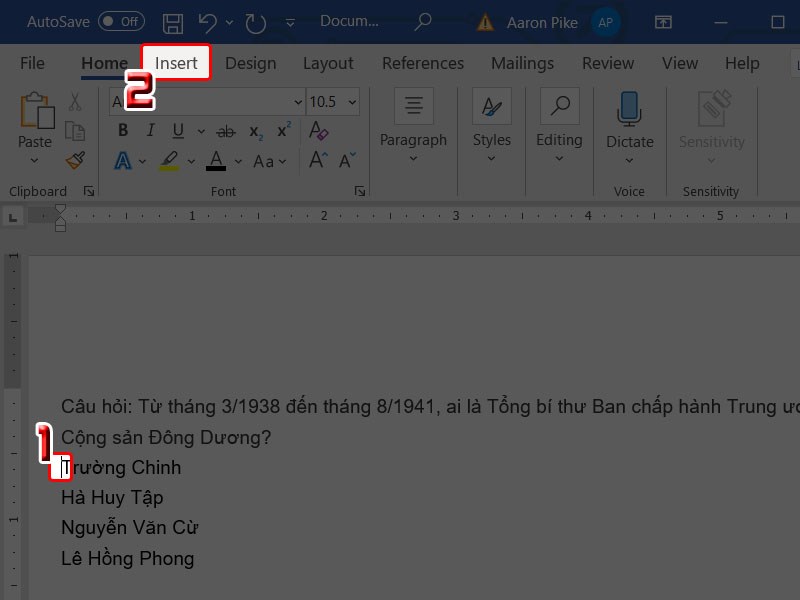Apply strikethrough formatting

click(x=226, y=131)
